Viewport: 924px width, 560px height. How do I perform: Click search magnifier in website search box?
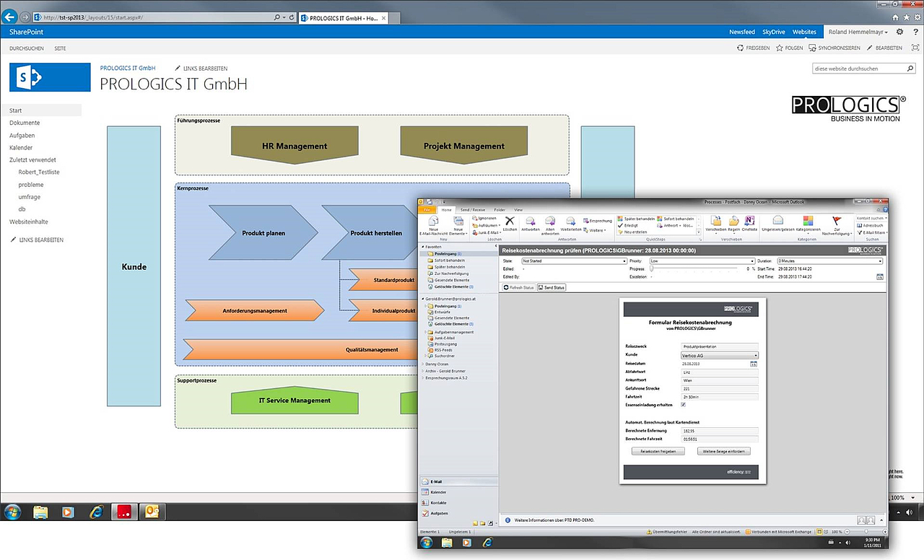pos(909,69)
